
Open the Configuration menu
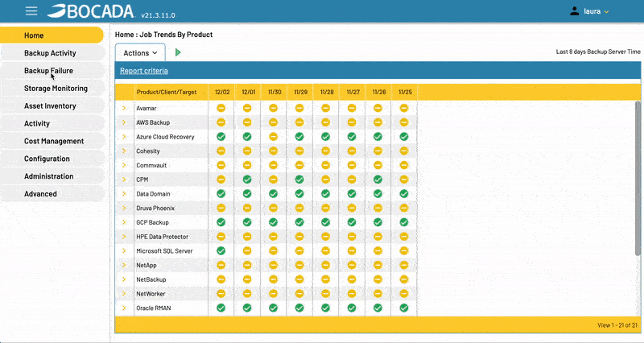click(x=52, y=159)
